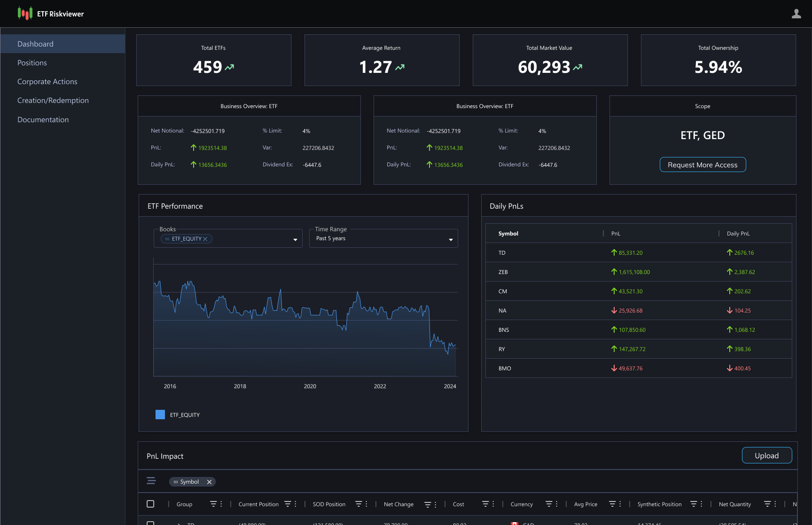The height and width of the screenshot is (525, 812).
Task: Expand the Books dropdown
Action: [x=295, y=240]
